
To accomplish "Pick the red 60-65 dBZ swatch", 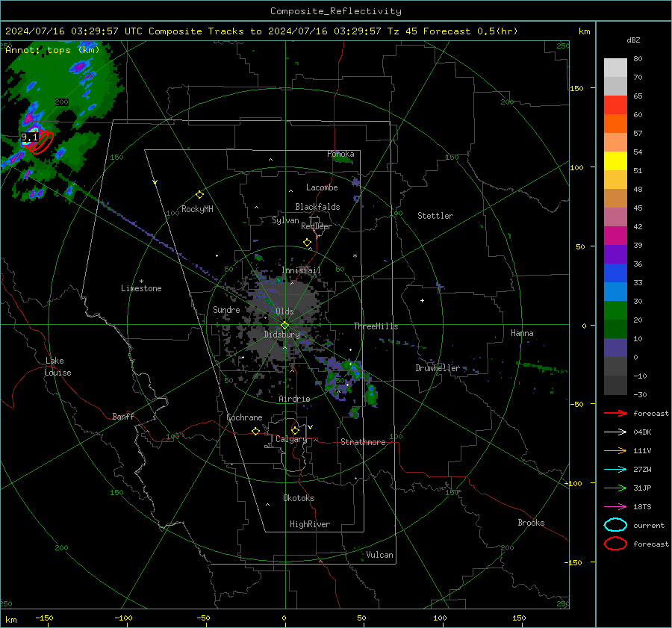I will coord(615,105).
